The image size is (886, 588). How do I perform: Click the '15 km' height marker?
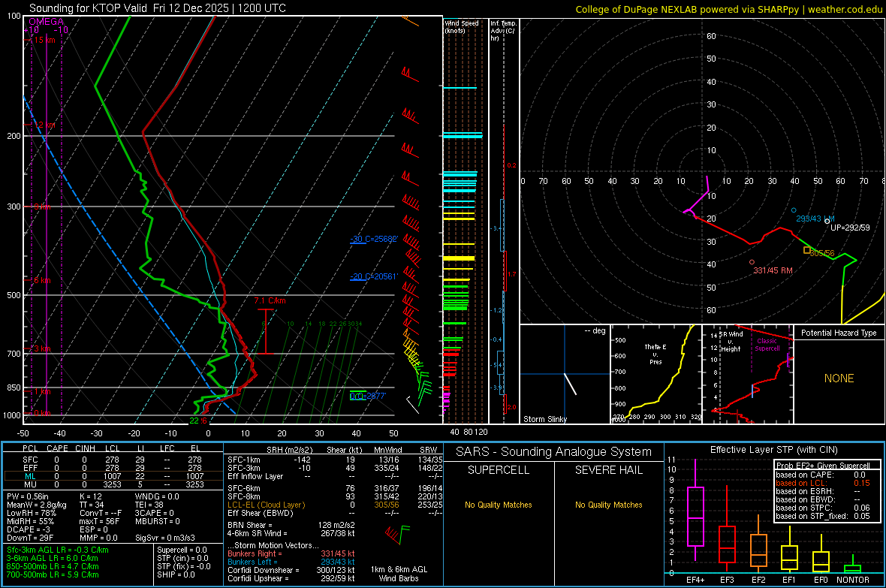coord(44,40)
